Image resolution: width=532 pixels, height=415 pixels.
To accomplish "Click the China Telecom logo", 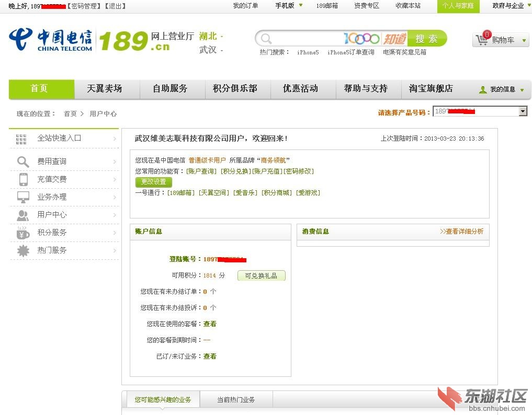I will point(51,40).
